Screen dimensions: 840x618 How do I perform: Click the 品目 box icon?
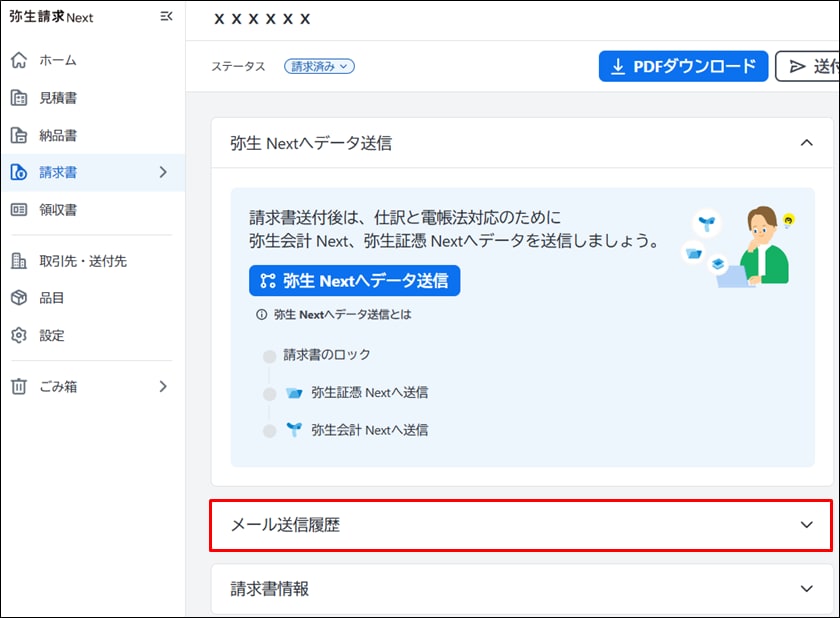coord(19,298)
